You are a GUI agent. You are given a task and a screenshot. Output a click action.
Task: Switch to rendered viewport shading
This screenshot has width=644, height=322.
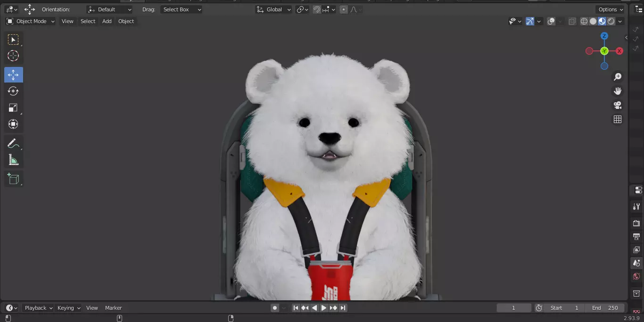coord(611,21)
